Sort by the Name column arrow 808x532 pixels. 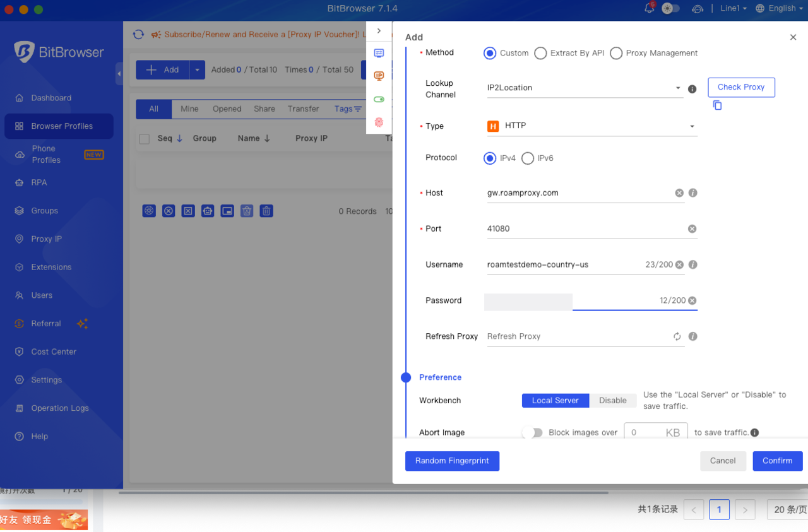pos(267,139)
